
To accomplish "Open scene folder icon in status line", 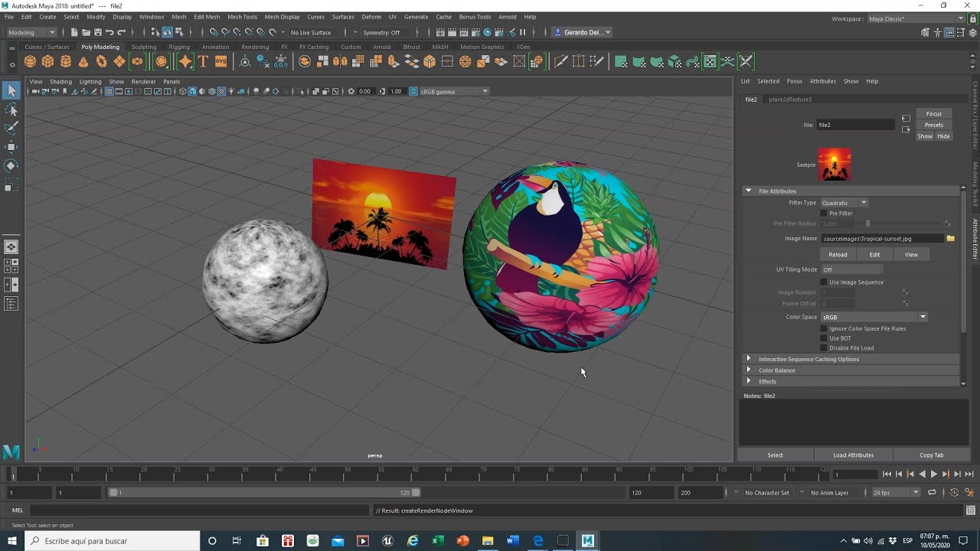I will pos(86,32).
